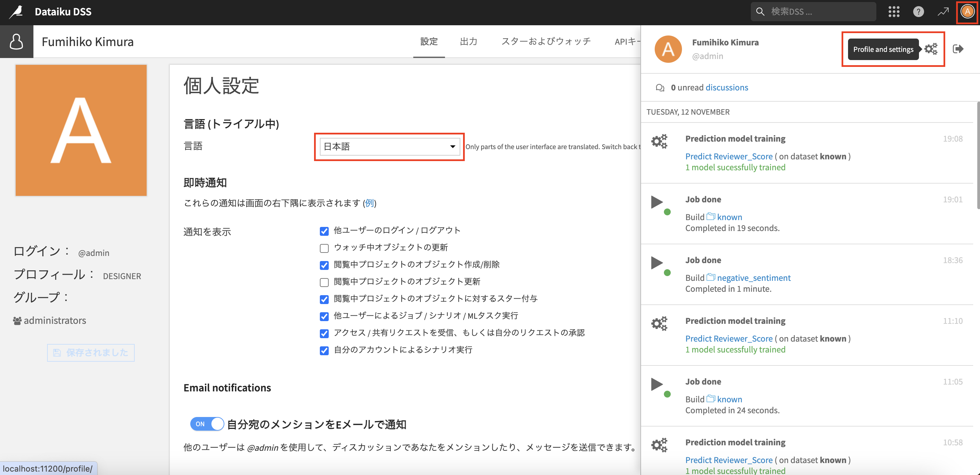Open the applications grid menu
Viewport: 980px width, 475px height.
coord(894,12)
